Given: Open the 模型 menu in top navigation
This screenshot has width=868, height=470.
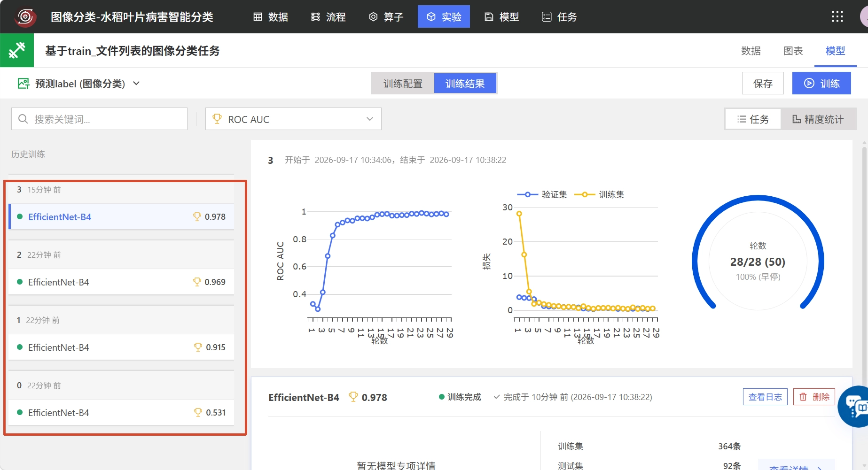Looking at the screenshot, I should pyautogui.click(x=502, y=17).
